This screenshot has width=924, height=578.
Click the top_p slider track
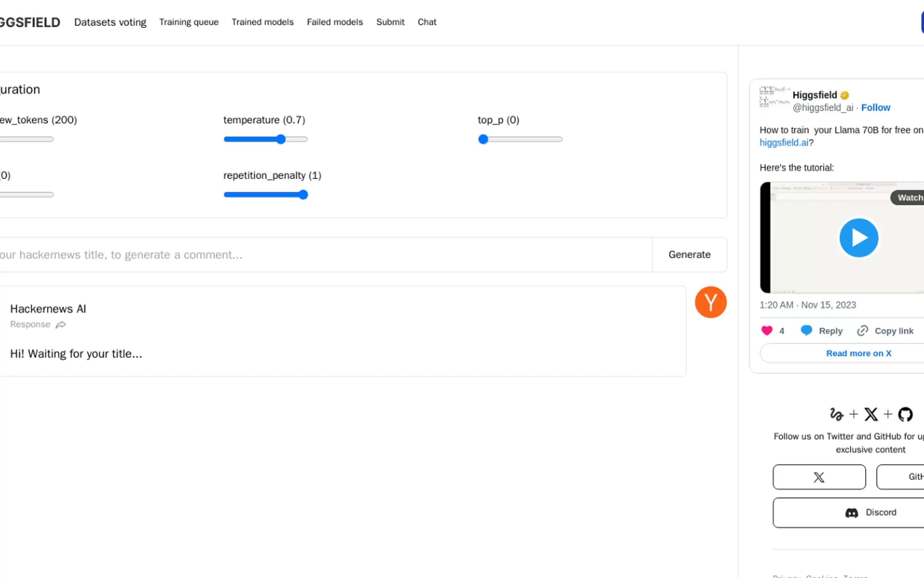coord(520,139)
